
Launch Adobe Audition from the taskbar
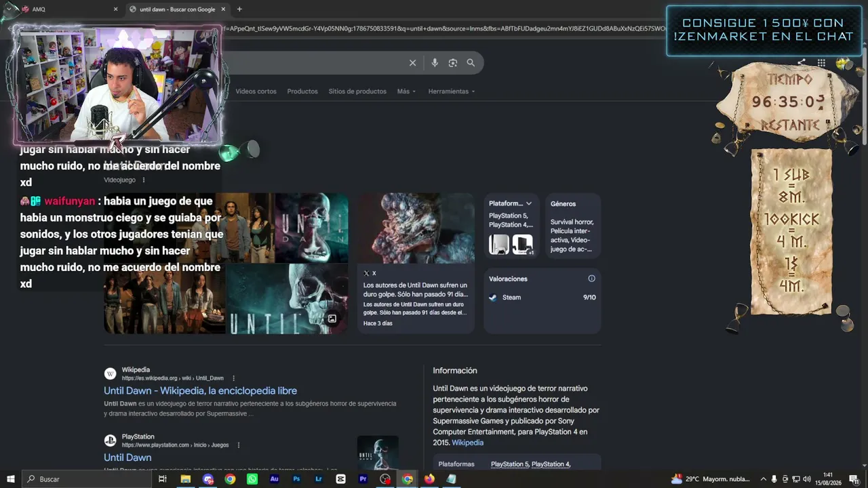tap(275, 479)
